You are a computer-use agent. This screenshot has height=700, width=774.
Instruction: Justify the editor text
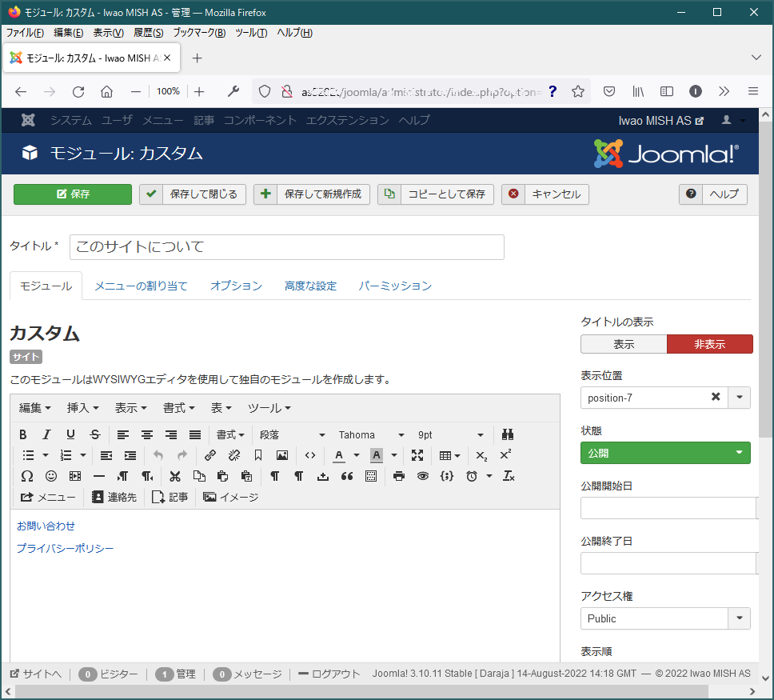click(x=195, y=434)
